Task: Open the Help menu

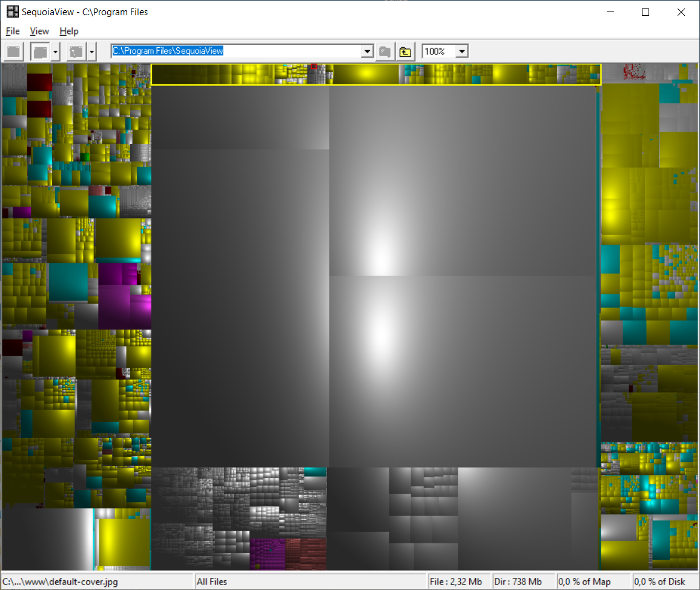Action: point(69,31)
